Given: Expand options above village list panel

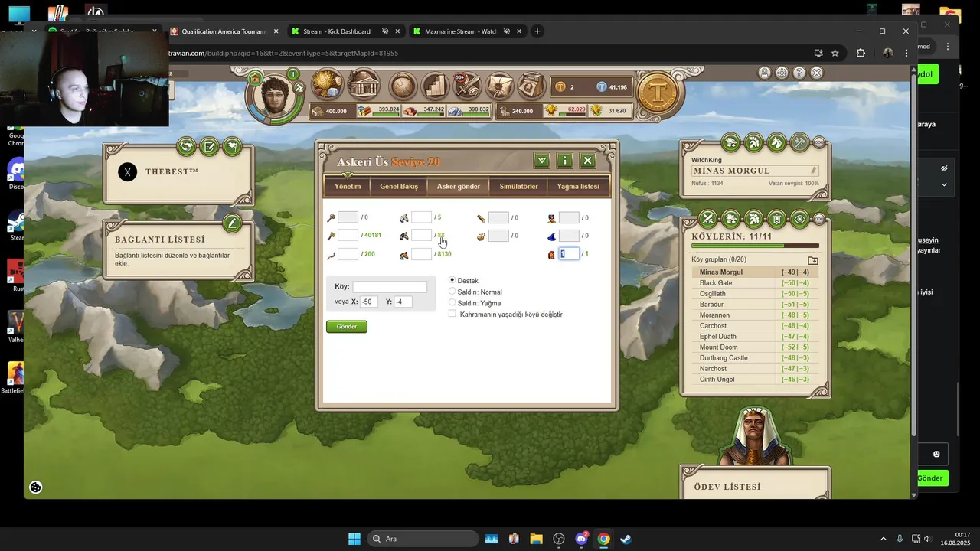Looking at the screenshot, I should point(819,220).
